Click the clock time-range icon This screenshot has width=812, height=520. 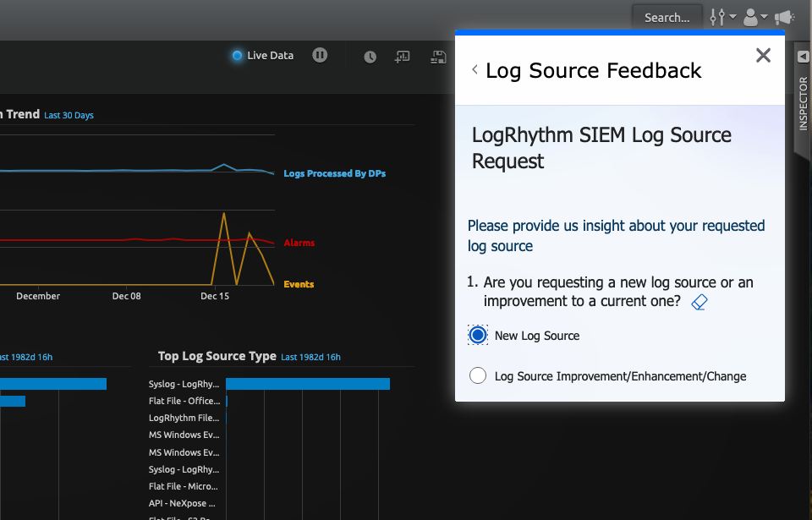(370, 57)
